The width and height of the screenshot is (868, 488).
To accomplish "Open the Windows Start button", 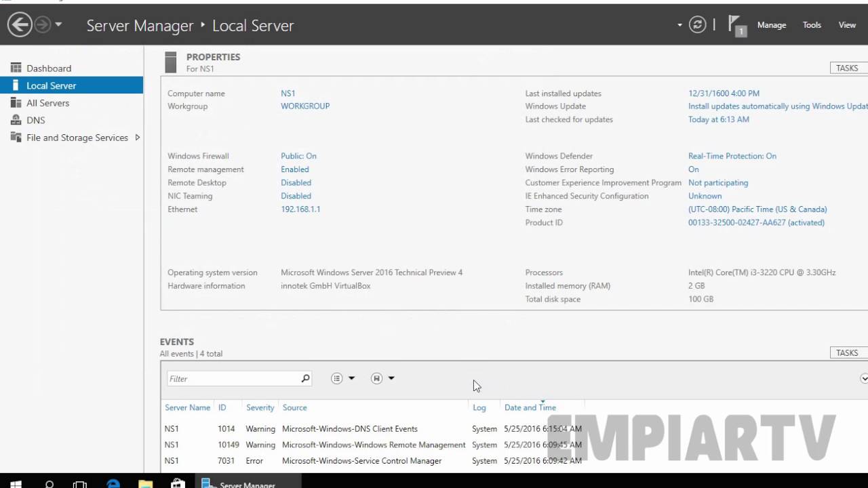I will point(16,484).
